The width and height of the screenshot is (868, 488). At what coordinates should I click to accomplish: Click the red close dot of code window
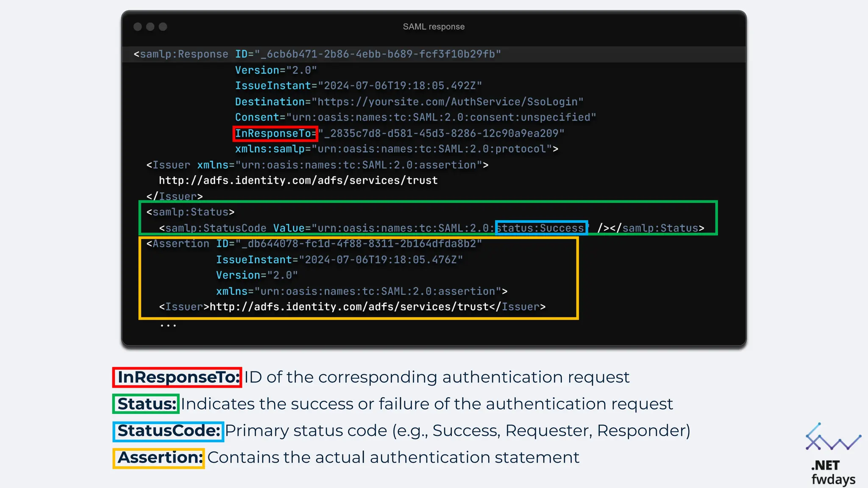tap(138, 27)
